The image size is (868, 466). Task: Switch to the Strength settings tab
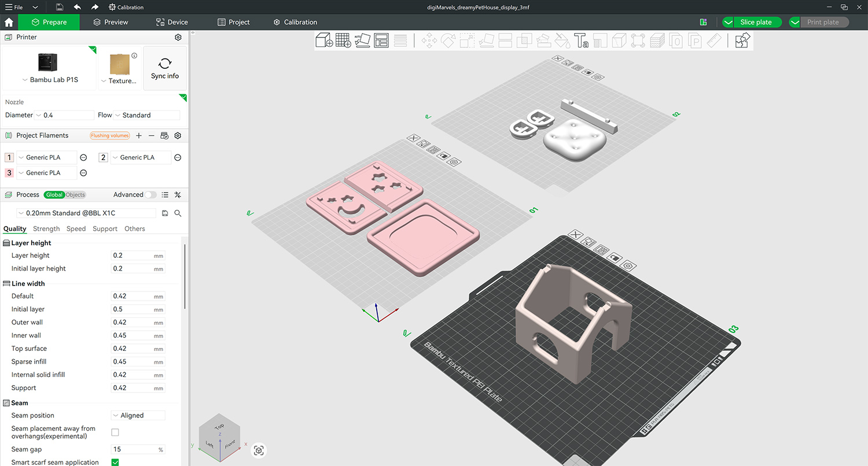46,229
